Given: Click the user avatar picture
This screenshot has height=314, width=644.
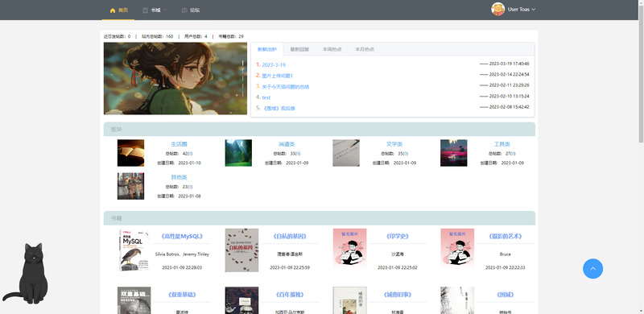Looking at the screenshot, I should point(497,9).
